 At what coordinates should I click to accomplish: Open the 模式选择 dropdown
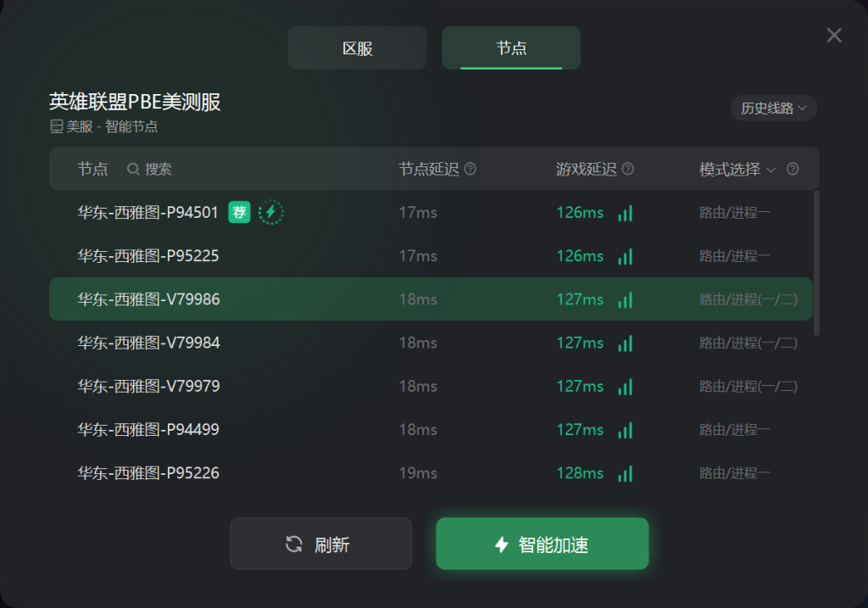737,170
